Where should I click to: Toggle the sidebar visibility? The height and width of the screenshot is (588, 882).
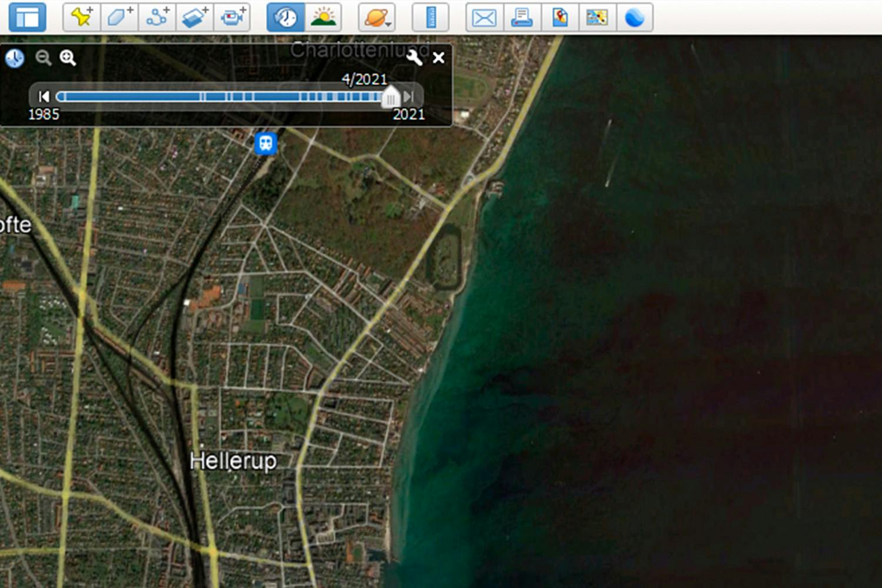click(26, 16)
